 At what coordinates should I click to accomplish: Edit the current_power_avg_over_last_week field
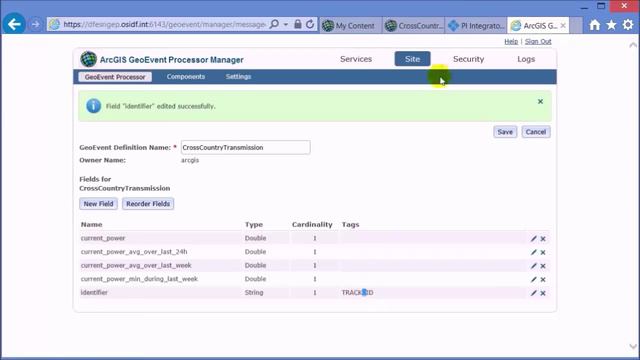533,266
